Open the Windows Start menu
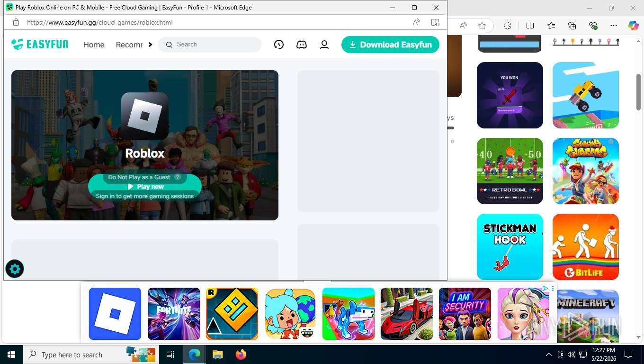The width and height of the screenshot is (644, 364). coord(11,355)
